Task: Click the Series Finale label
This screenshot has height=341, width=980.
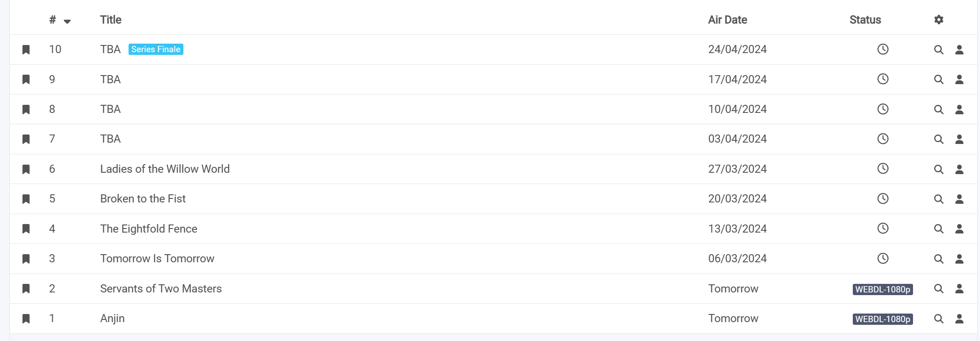Action: [156, 49]
